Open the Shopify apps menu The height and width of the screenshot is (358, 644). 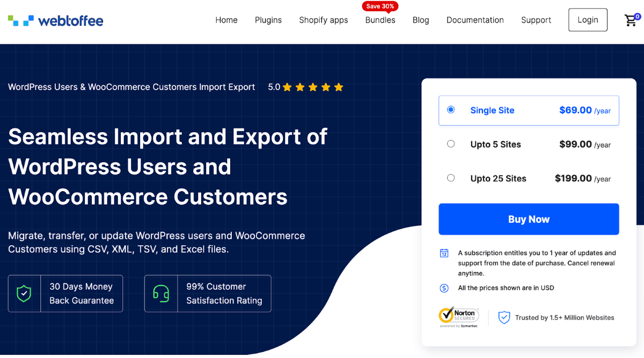324,20
